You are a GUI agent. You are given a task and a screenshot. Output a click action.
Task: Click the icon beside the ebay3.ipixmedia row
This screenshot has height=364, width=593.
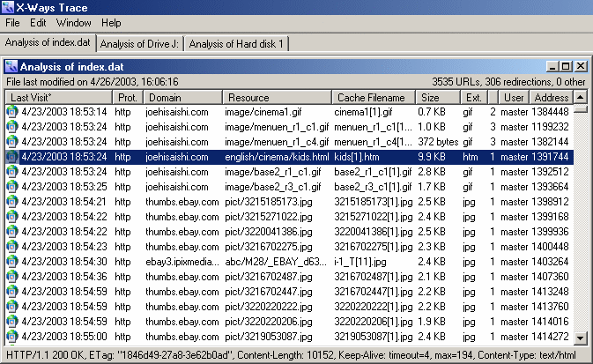click(x=11, y=262)
